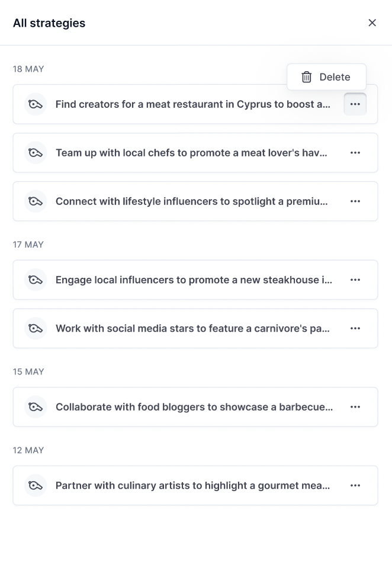Open options menu for 'Partner with culinary artists'
This screenshot has height=564, width=392.
tap(355, 486)
